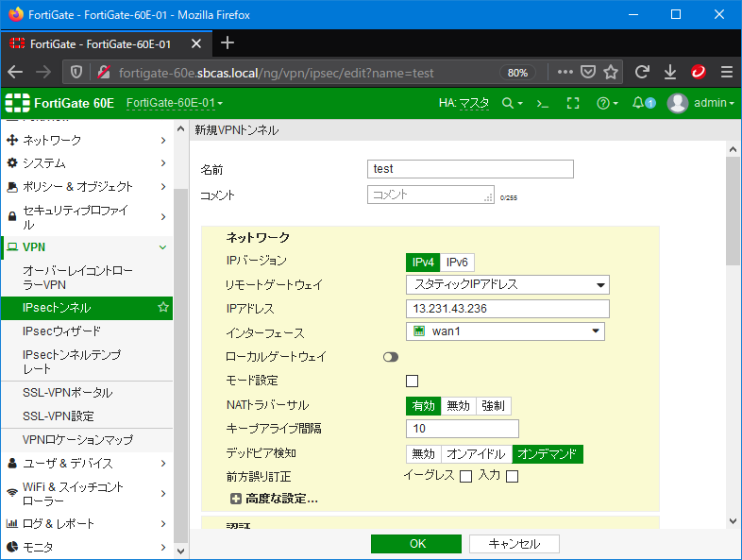Click the キャンセル button
Image resolution: width=742 pixels, height=560 pixels.
(x=514, y=544)
